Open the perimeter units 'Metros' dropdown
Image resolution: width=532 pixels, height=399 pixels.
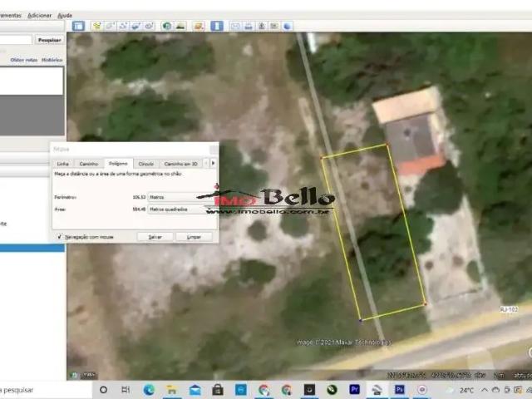point(175,197)
